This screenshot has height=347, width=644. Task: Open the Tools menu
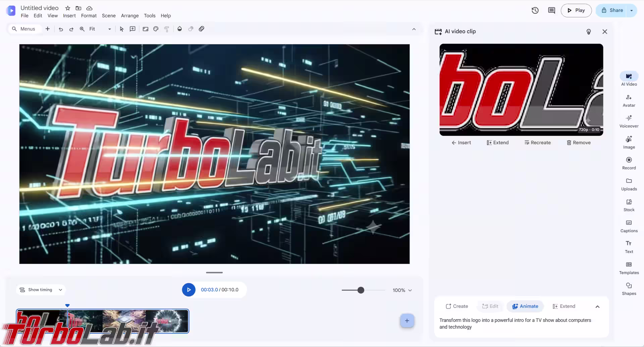[150, 16]
